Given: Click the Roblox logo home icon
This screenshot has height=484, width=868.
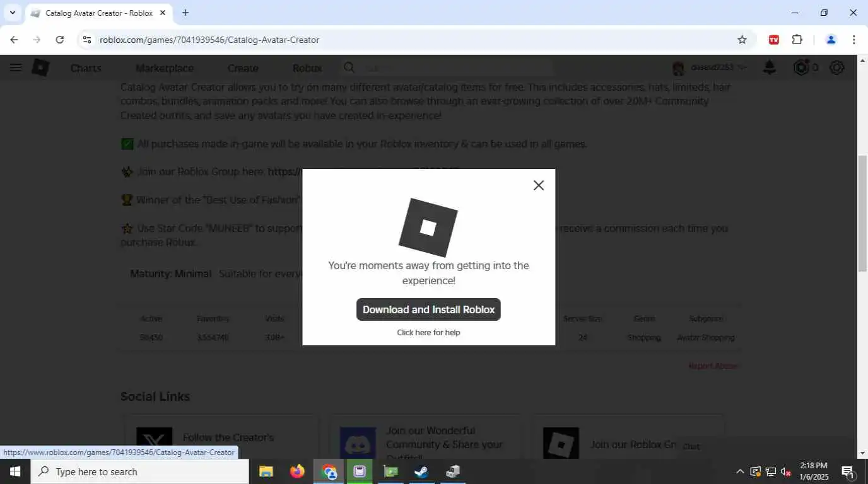Looking at the screenshot, I should [x=40, y=68].
